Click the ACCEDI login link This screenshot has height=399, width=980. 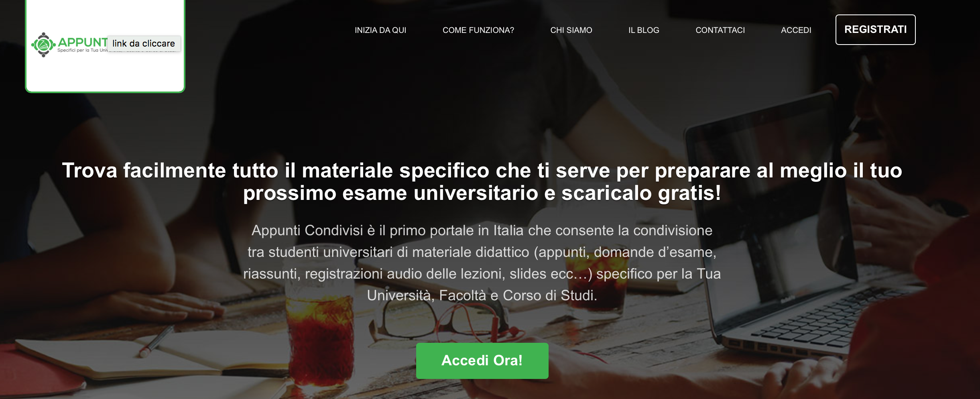pyautogui.click(x=796, y=30)
